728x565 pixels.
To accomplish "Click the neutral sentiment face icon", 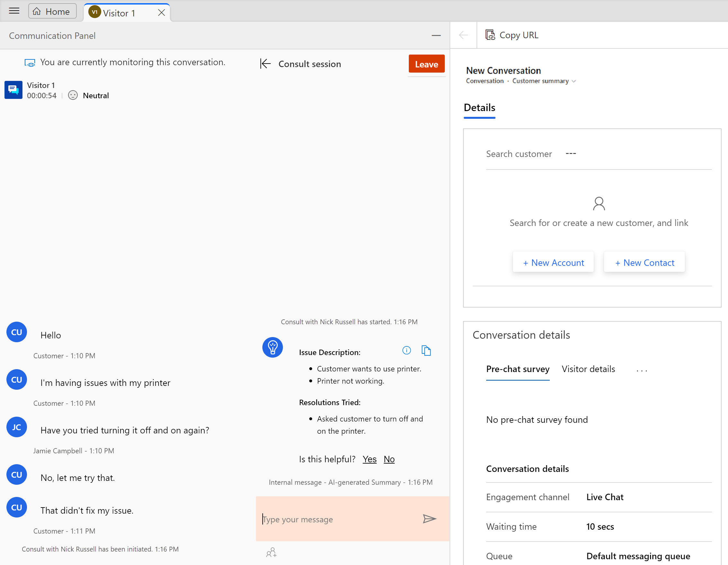I will click(x=72, y=95).
